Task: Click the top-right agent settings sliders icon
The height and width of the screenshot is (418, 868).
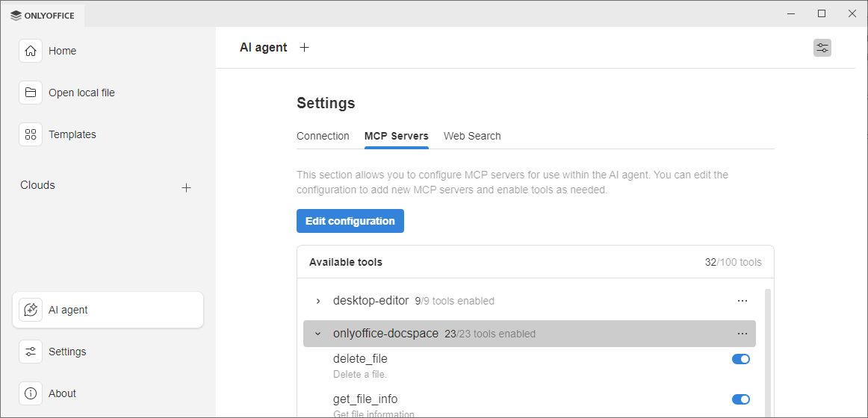Action: pos(822,48)
